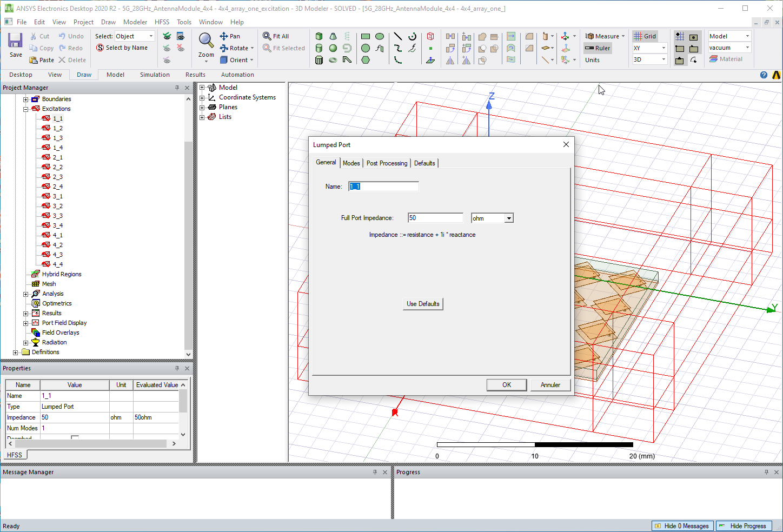
Task: Open the Modeler menu
Action: [x=135, y=22]
